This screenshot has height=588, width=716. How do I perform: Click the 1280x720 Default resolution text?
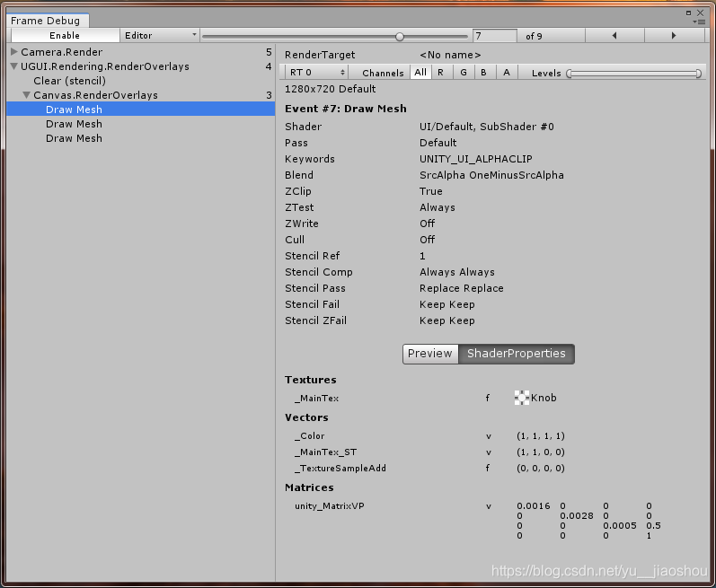click(x=330, y=89)
